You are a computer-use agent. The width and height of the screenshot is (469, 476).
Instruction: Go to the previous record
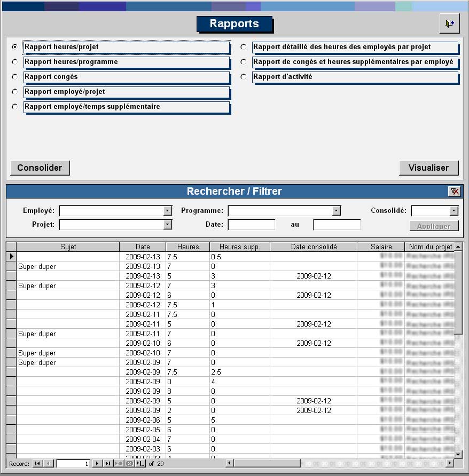click(48, 464)
